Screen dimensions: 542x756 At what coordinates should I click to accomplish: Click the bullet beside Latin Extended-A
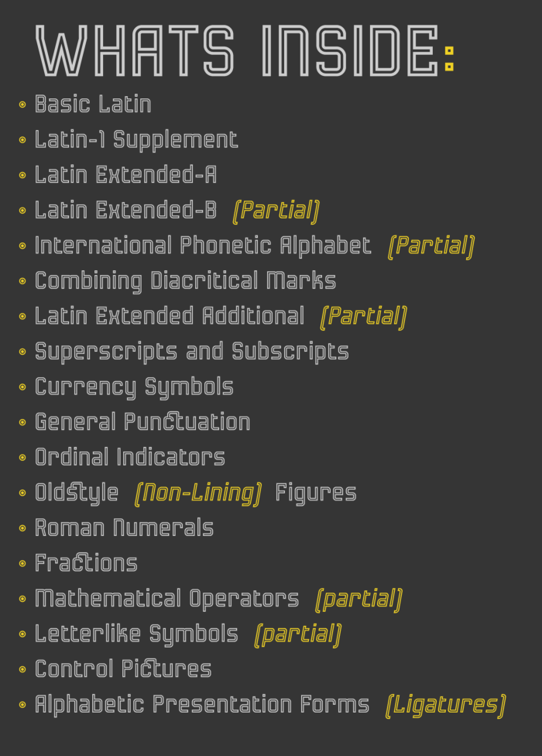click(22, 175)
